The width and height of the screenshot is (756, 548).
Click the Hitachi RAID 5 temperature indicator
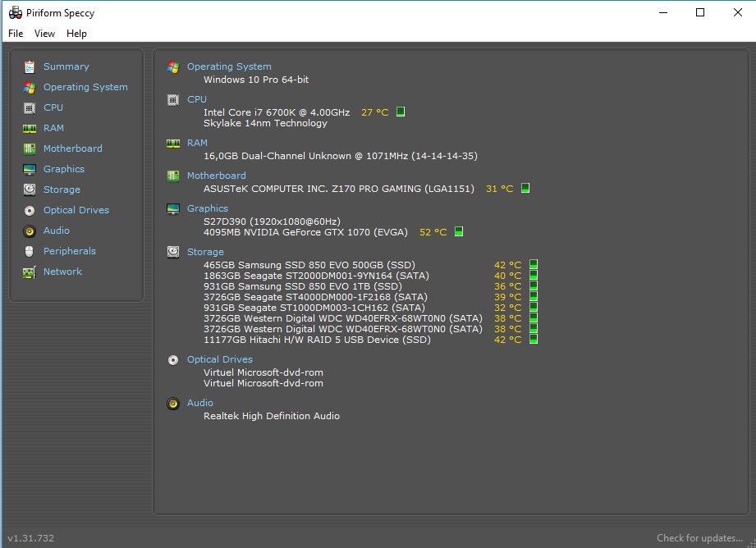coord(534,340)
